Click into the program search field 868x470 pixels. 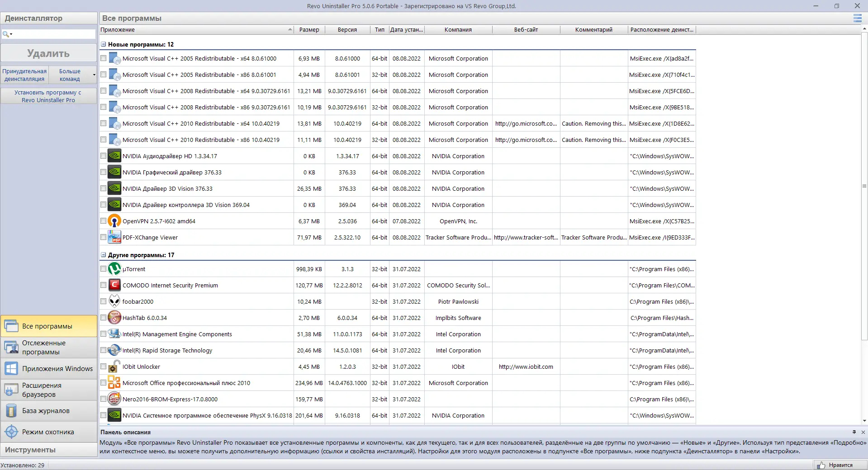53,34
